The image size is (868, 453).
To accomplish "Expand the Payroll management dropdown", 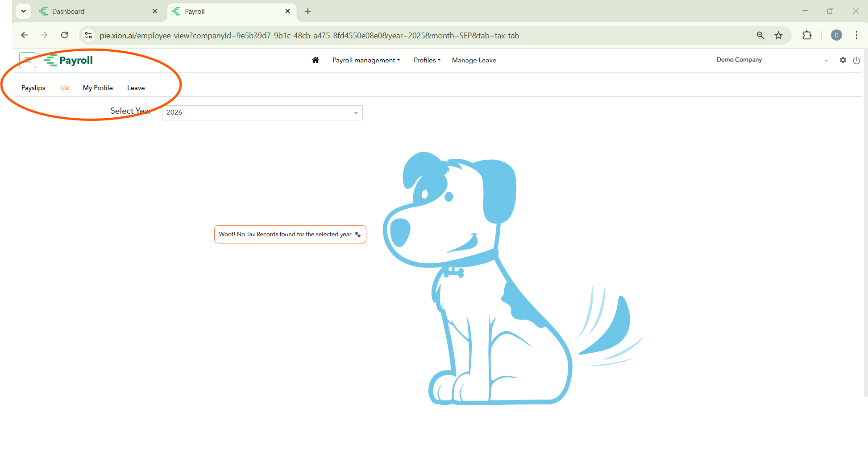I will (x=366, y=60).
